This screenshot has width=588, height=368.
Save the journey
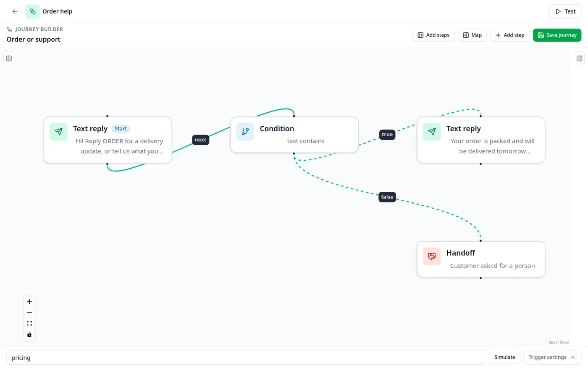pos(557,35)
